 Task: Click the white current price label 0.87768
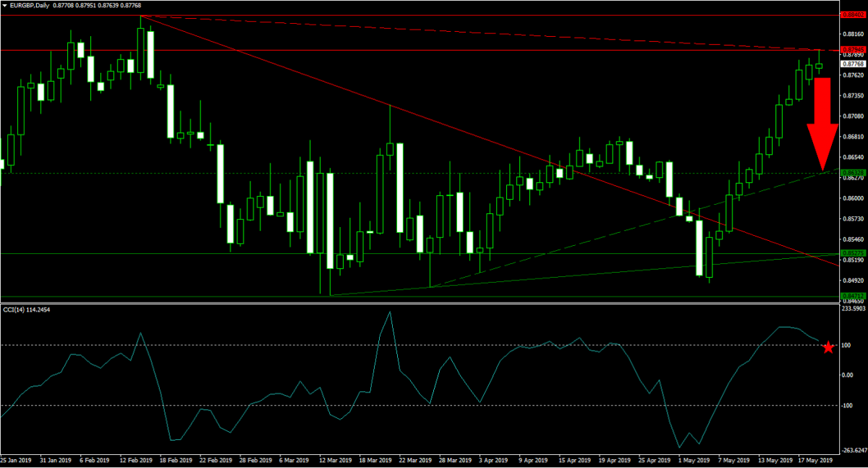(853, 64)
